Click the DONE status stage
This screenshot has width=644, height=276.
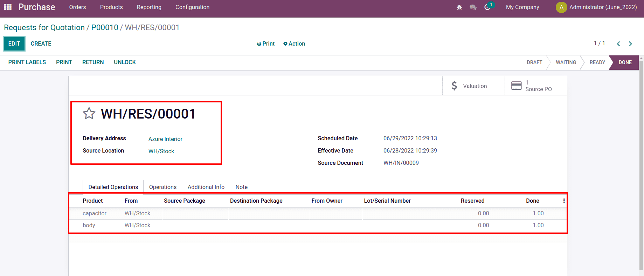pyautogui.click(x=625, y=62)
